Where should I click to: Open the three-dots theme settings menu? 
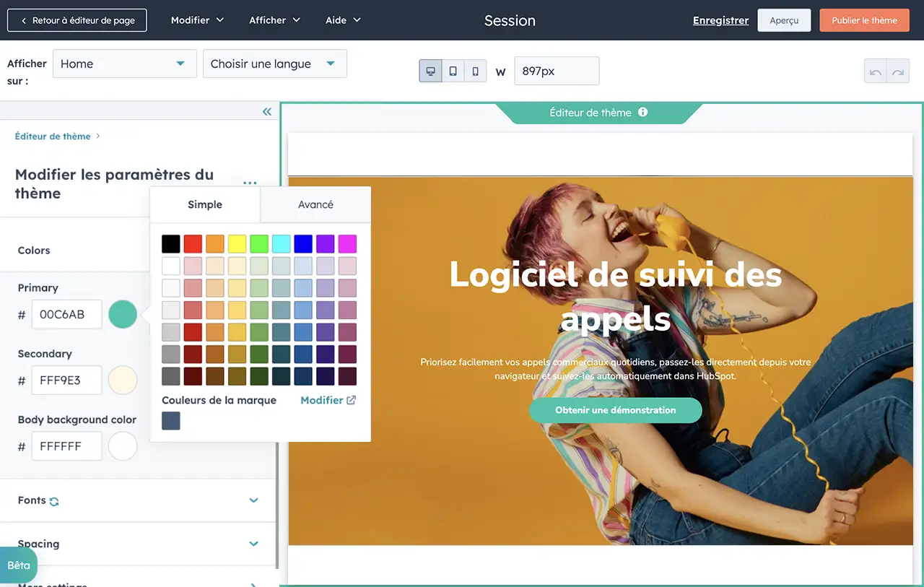point(250,183)
